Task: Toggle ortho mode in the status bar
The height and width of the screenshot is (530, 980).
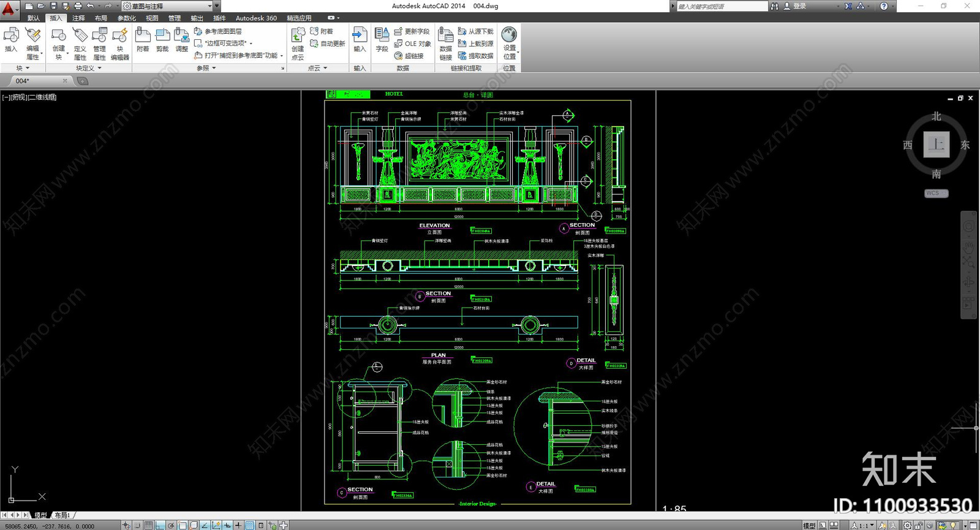Action: pyautogui.click(x=160, y=525)
